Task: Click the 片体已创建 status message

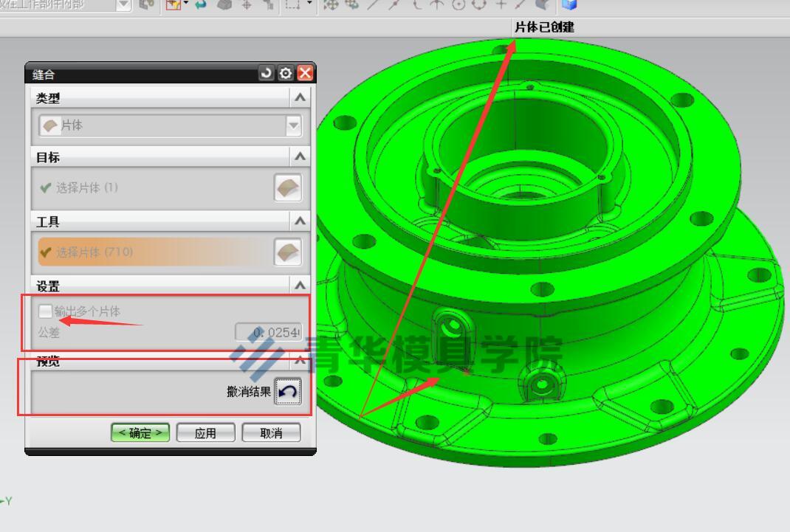Action: click(544, 27)
